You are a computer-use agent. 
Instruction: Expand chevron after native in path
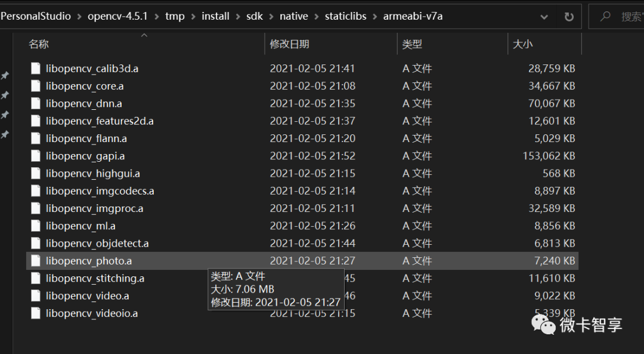click(316, 17)
